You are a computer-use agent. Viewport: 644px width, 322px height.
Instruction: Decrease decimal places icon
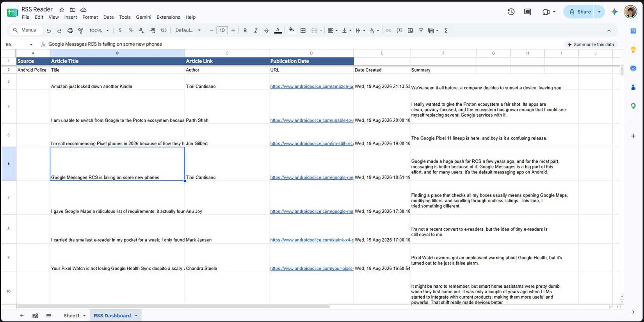141,30
